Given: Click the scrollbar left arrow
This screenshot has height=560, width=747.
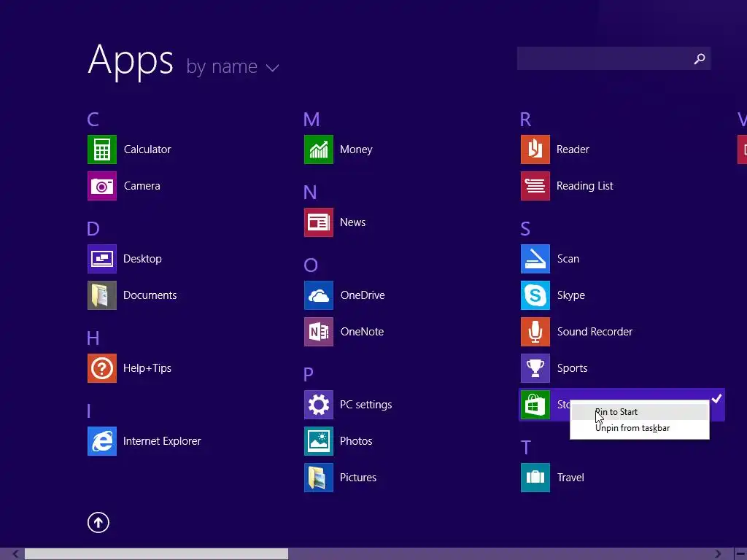Looking at the screenshot, I should pyautogui.click(x=15, y=554).
